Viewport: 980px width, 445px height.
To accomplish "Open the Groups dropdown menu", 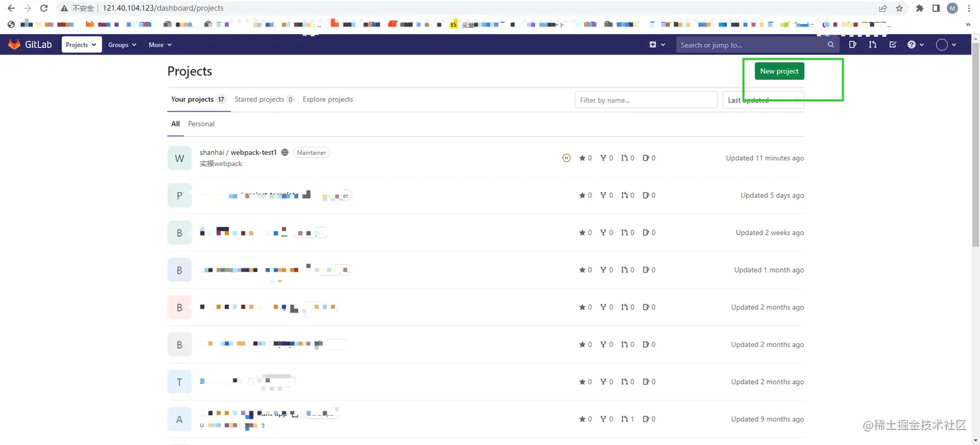I will [122, 45].
